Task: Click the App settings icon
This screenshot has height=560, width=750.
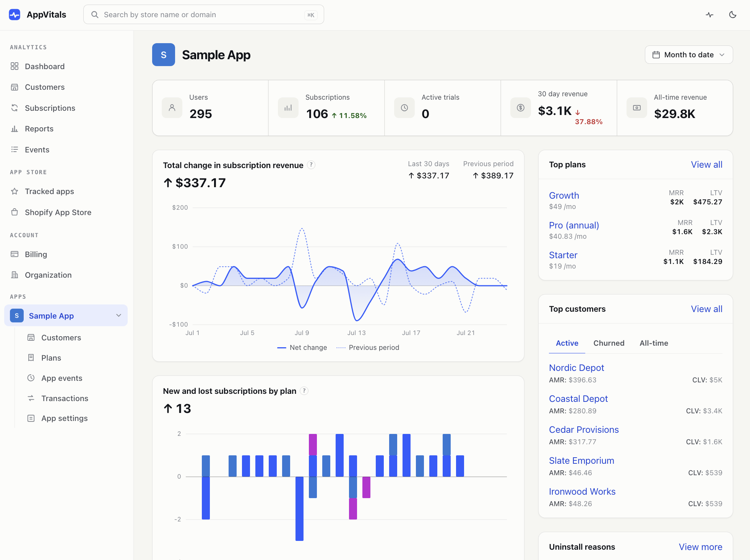Action: tap(31, 418)
